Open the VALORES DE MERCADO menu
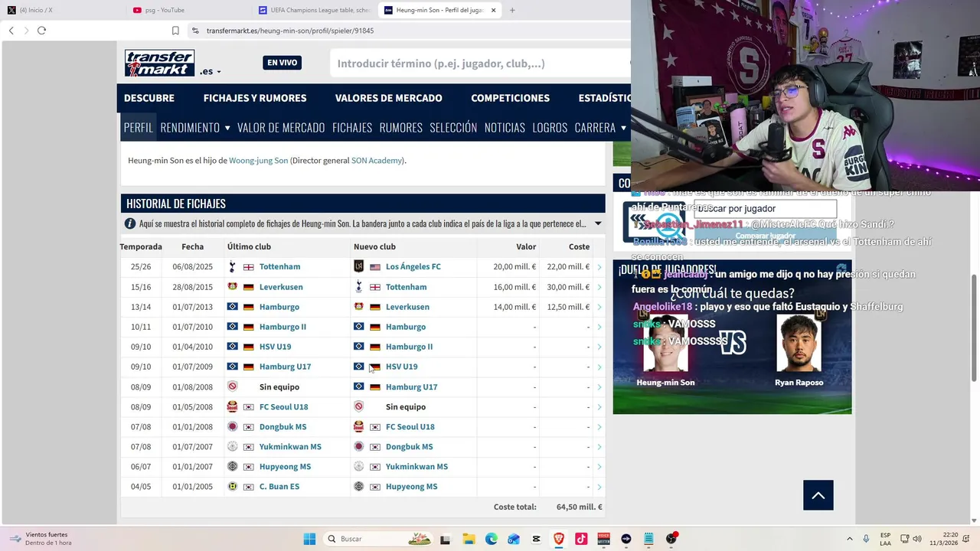The height and width of the screenshot is (551, 980). click(388, 98)
